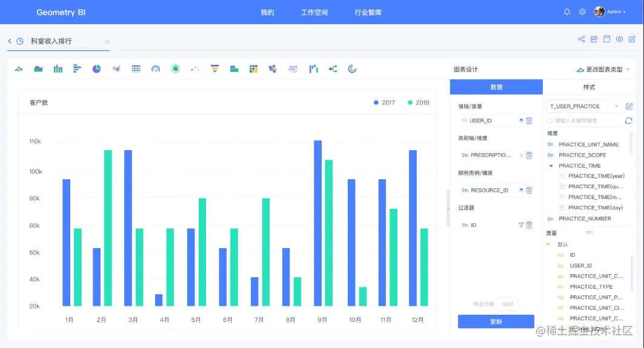
Task: Click the keyword search field
Action: [584, 120]
